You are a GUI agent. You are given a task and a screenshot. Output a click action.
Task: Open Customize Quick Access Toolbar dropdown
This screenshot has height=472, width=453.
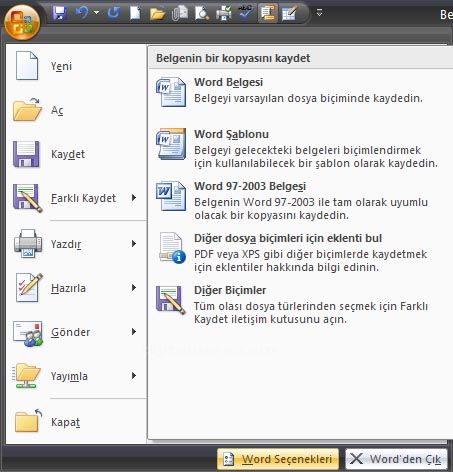click(x=319, y=13)
